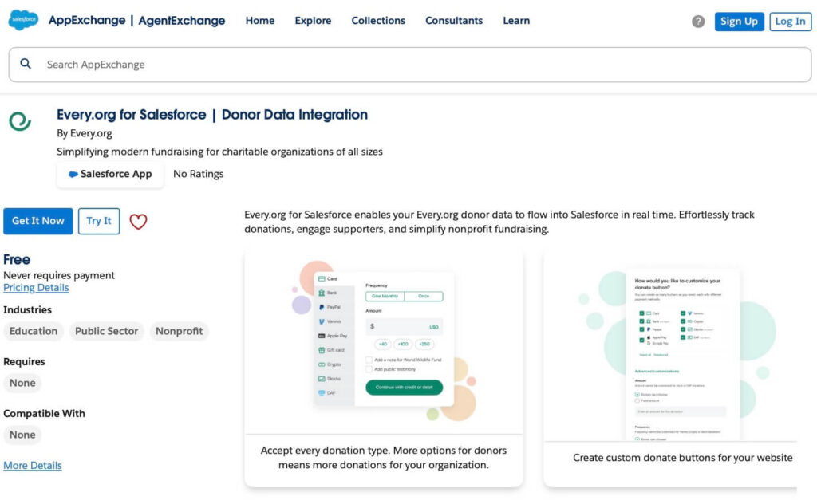
Task: Click the Salesforce App badge
Action: click(x=110, y=174)
